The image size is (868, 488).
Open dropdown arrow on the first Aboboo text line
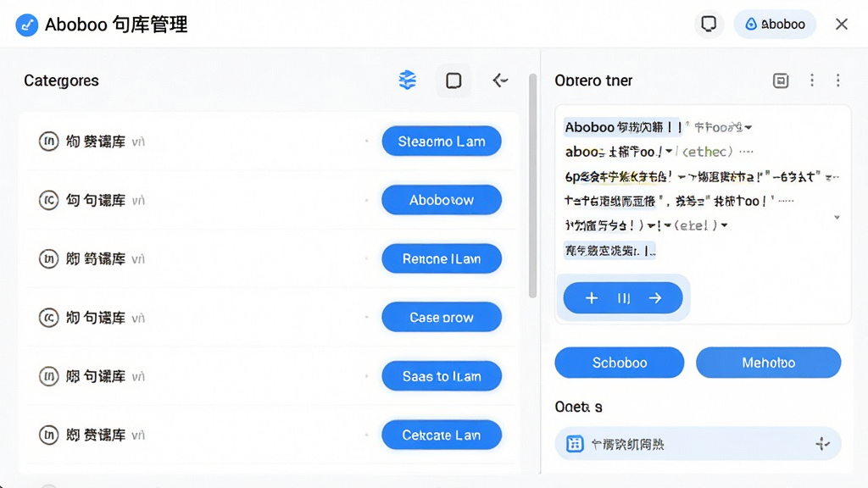coord(748,127)
